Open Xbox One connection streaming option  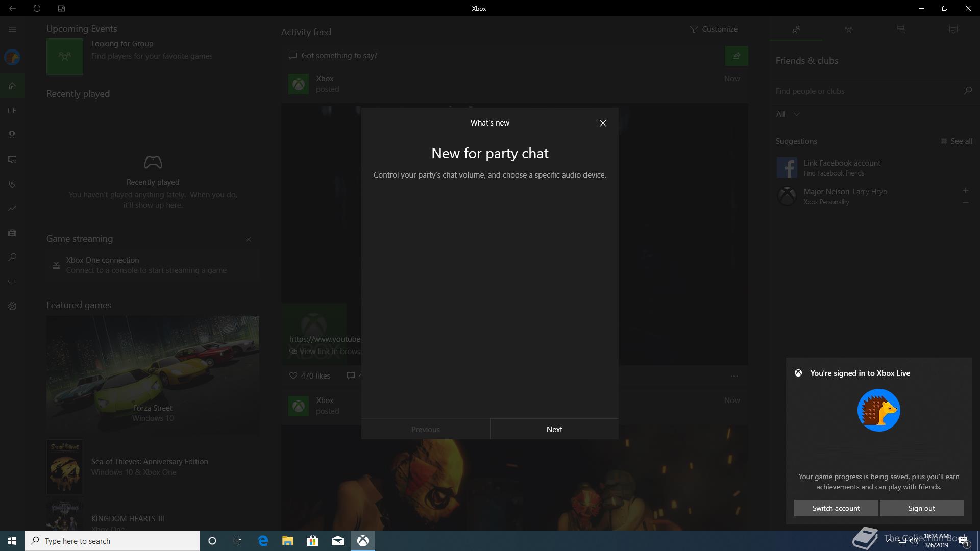(153, 265)
